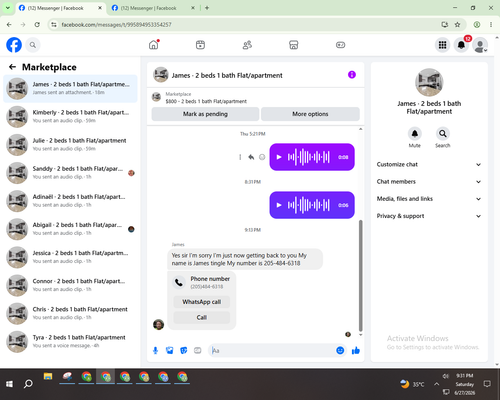The width and height of the screenshot is (500, 400).
Task: Open the Gaming icon in top navigation
Action: (x=340, y=45)
